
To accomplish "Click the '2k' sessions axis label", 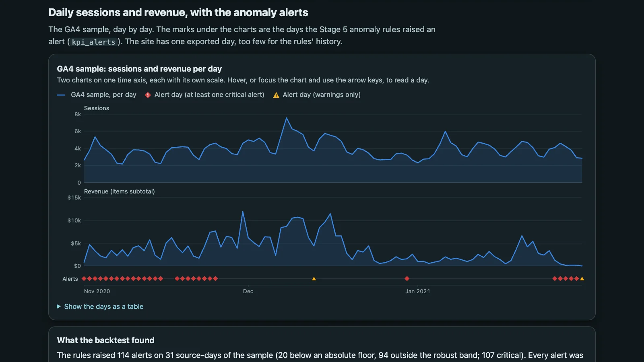I will click(78, 166).
